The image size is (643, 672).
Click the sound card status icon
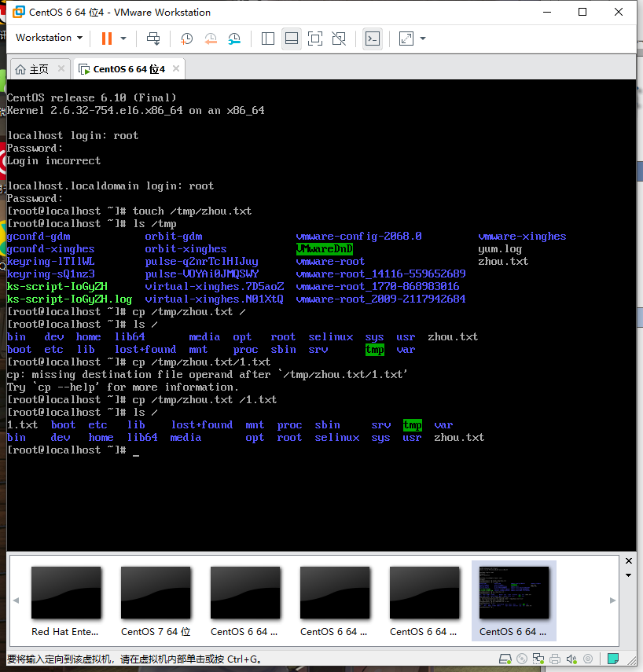pyautogui.click(x=571, y=659)
